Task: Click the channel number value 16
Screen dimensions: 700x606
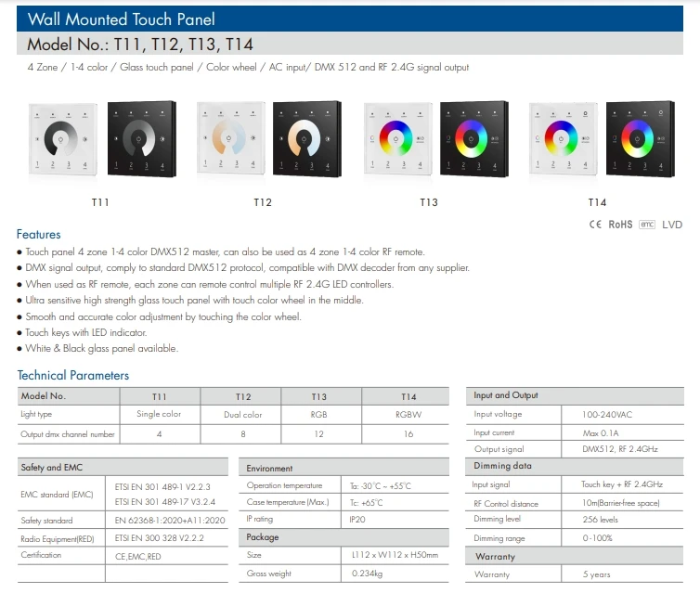Action: [408, 434]
